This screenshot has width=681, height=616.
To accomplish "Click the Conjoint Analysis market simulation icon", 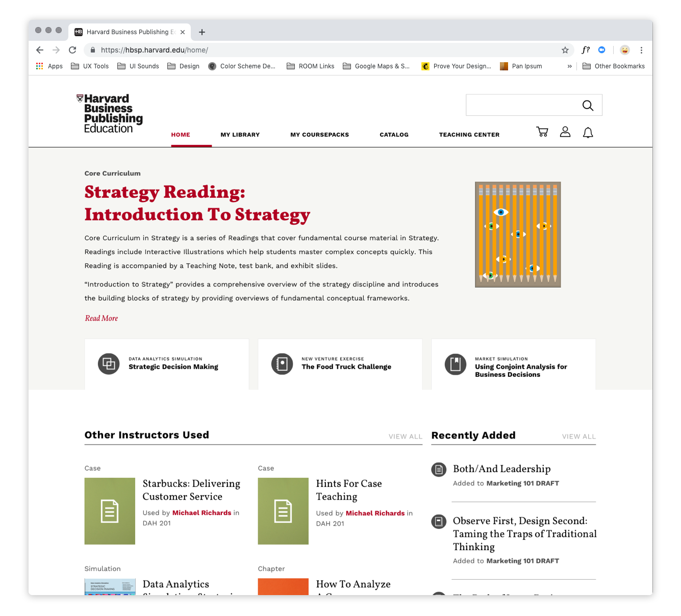I will coord(456,364).
